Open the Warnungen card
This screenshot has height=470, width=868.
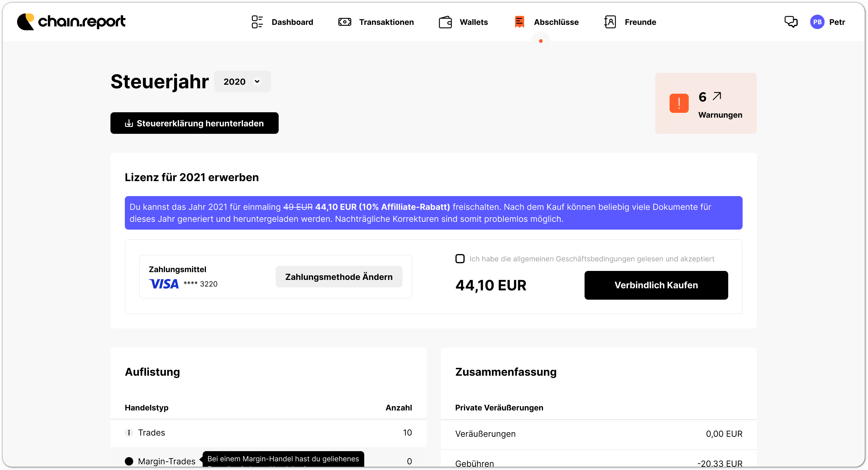pos(706,103)
